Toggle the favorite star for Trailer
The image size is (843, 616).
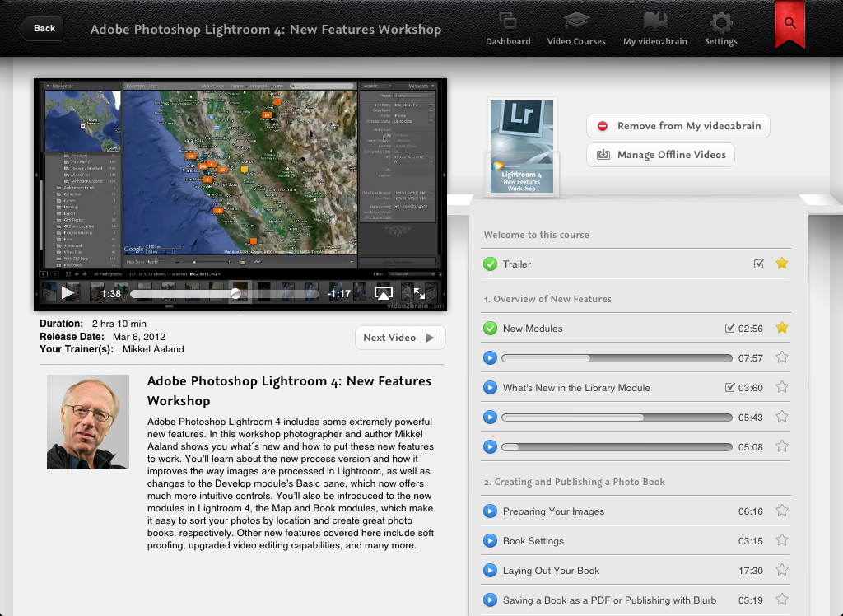click(782, 263)
